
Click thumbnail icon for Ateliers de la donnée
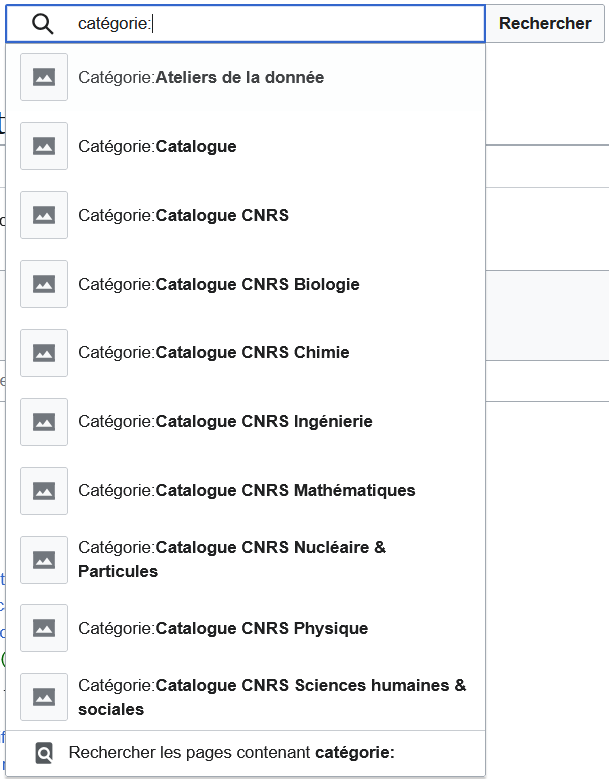44,77
